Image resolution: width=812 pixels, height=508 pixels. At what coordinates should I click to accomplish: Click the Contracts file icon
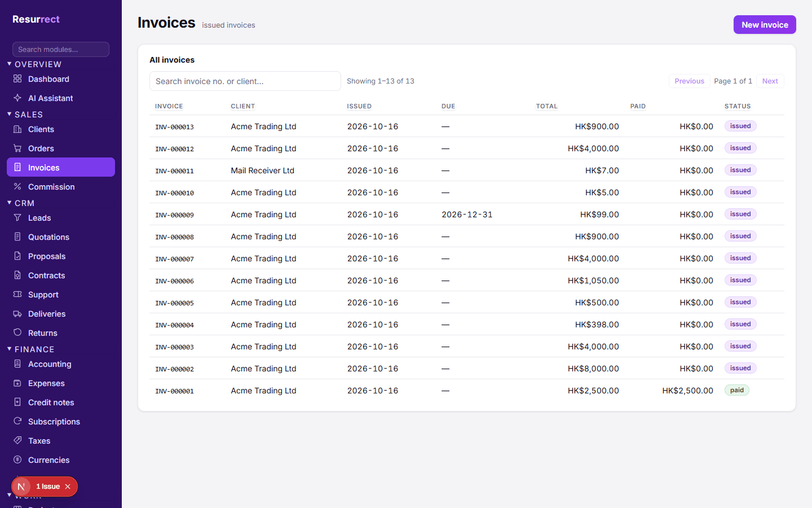(17, 275)
